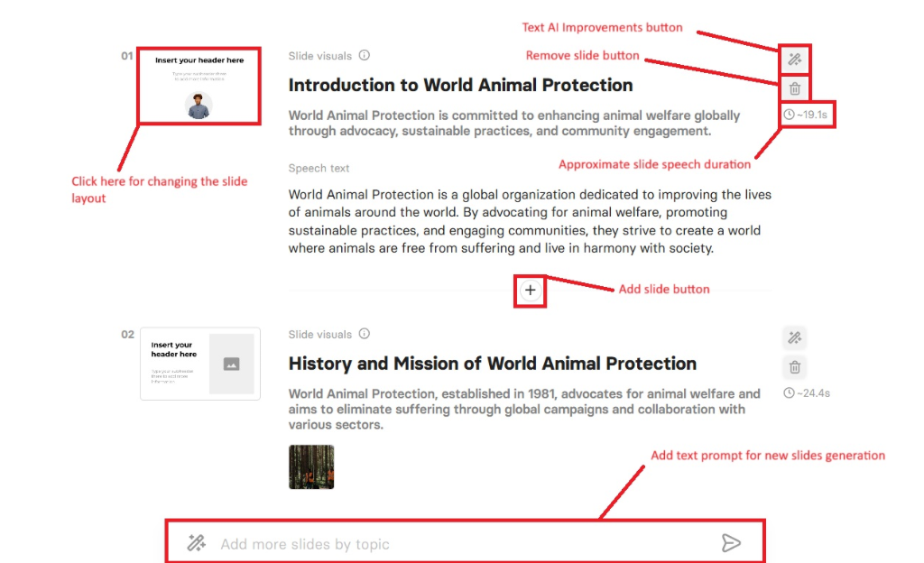The height and width of the screenshot is (563, 924).
Task: Select the forest image under slide 02
Action: coord(311,467)
